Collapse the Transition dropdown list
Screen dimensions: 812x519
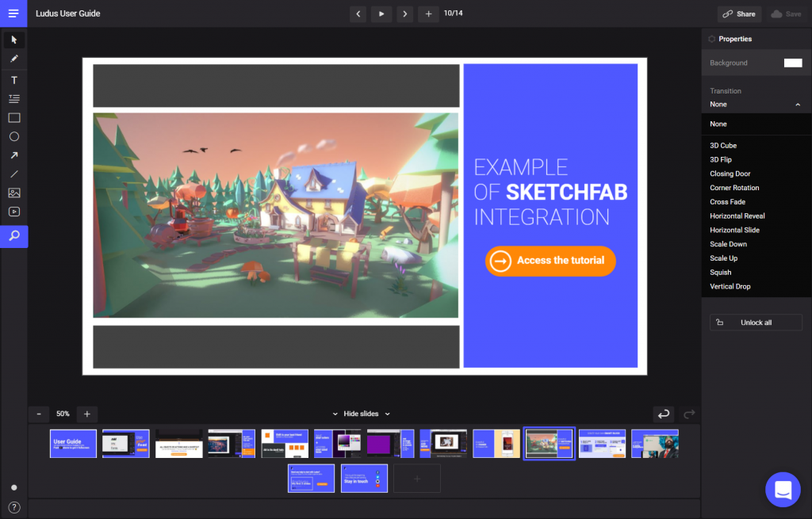pyautogui.click(x=797, y=105)
